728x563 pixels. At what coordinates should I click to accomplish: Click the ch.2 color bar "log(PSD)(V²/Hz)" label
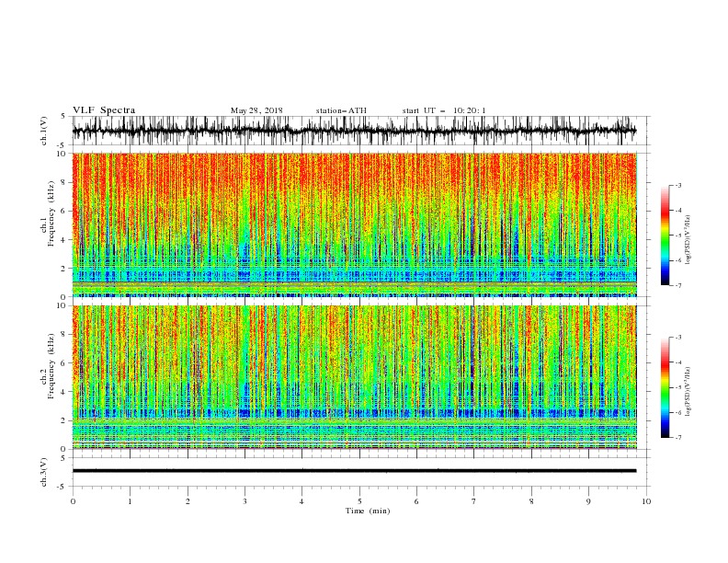click(688, 392)
